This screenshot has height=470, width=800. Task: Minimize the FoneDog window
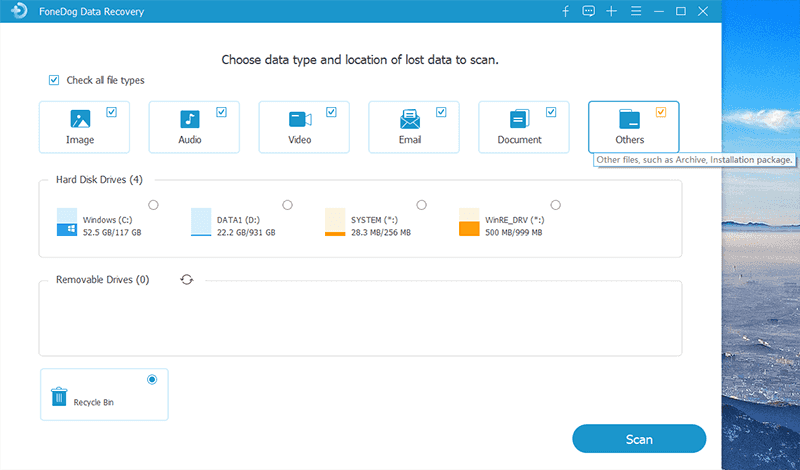point(659,11)
